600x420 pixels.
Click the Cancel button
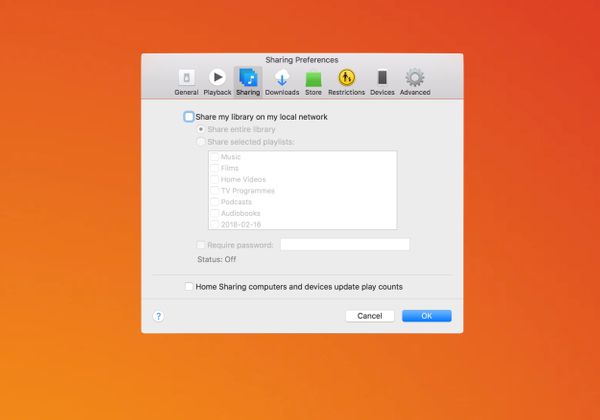[370, 316]
